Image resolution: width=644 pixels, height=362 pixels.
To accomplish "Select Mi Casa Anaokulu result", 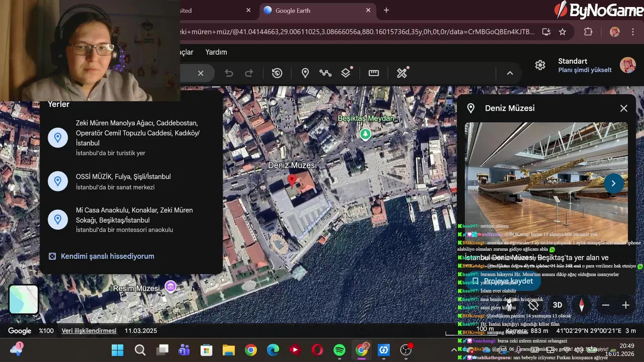I will coord(131,220).
